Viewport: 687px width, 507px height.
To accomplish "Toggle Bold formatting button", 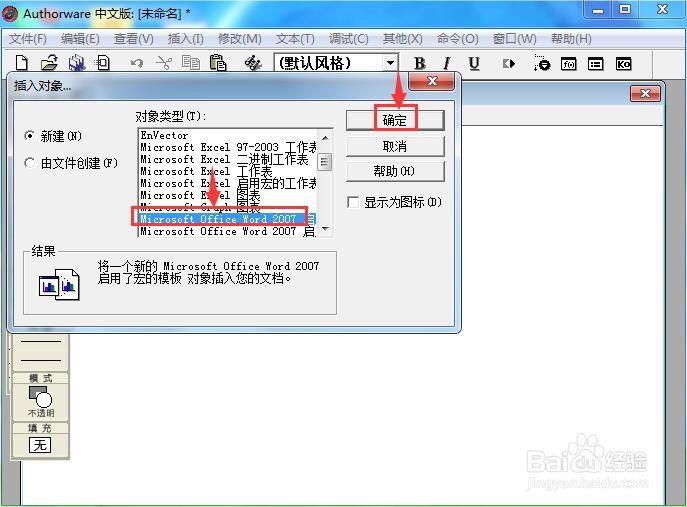I will pos(419,64).
